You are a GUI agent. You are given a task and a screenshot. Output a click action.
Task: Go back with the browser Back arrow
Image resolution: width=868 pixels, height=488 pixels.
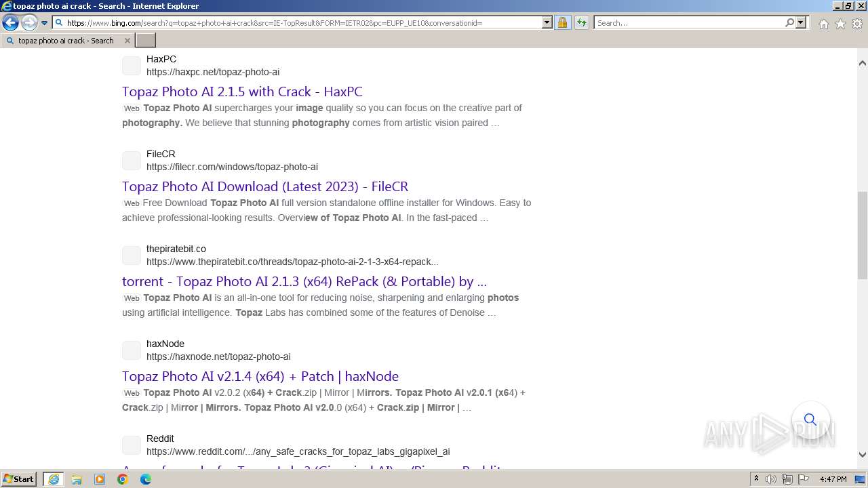(x=10, y=23)
